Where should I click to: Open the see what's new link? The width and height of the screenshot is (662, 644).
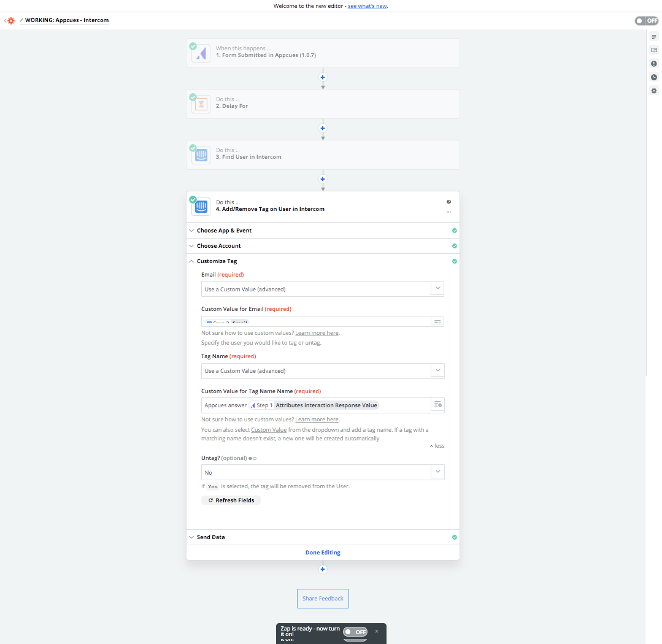click(x=368, y=6)
